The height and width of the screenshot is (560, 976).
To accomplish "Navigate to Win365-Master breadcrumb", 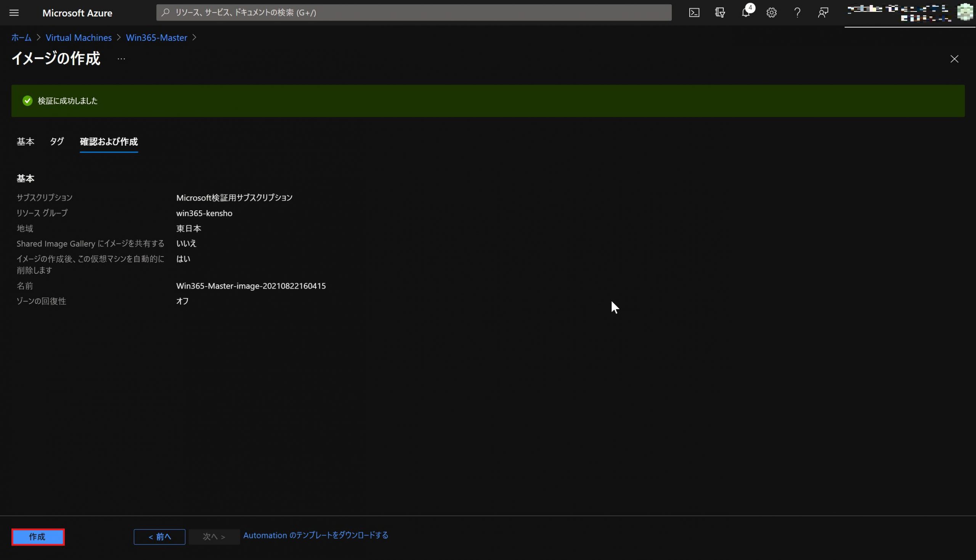I will (157, 37).
